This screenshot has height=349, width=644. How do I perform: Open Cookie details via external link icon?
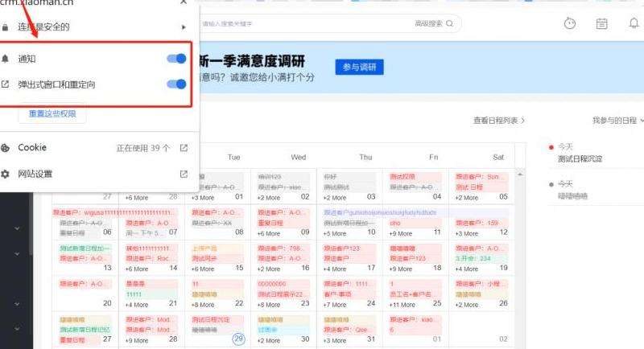pyautogui.click(x=184, y=148)
